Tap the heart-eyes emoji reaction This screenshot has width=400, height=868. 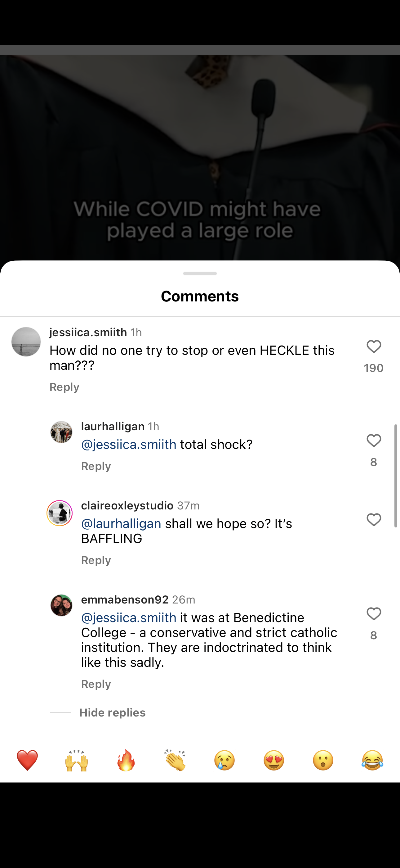pyautogui.click(x=274, y=760)
